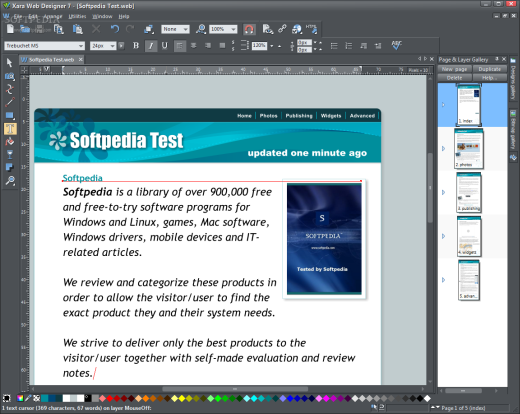Click the Duplicate button in the page gallery
This screenshot has width=520, height=414.
pos(489,69)
